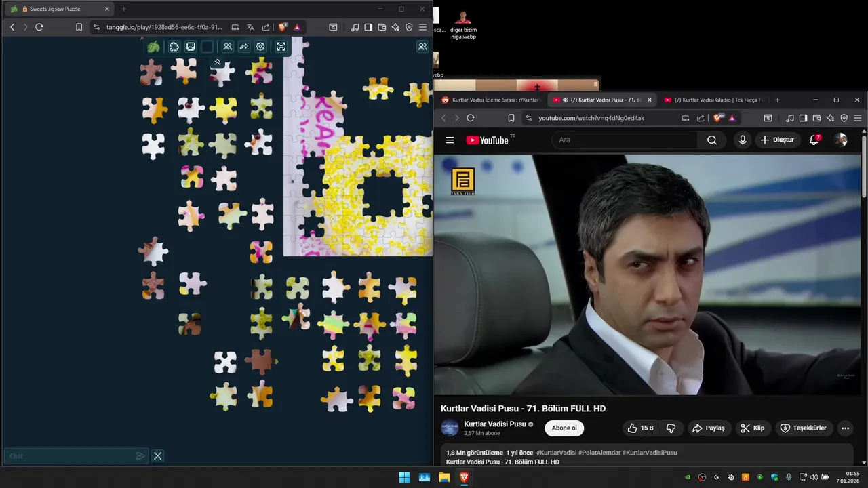Click the YouTube 'Ara' search field
Screen dimensions: 868x488
pyautogui.click(x=624, y=140)
